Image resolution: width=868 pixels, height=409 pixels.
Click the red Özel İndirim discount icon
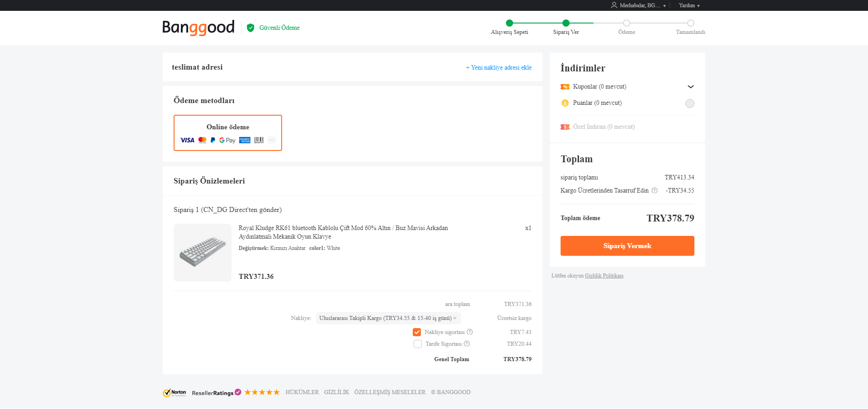tap(565, 127)
